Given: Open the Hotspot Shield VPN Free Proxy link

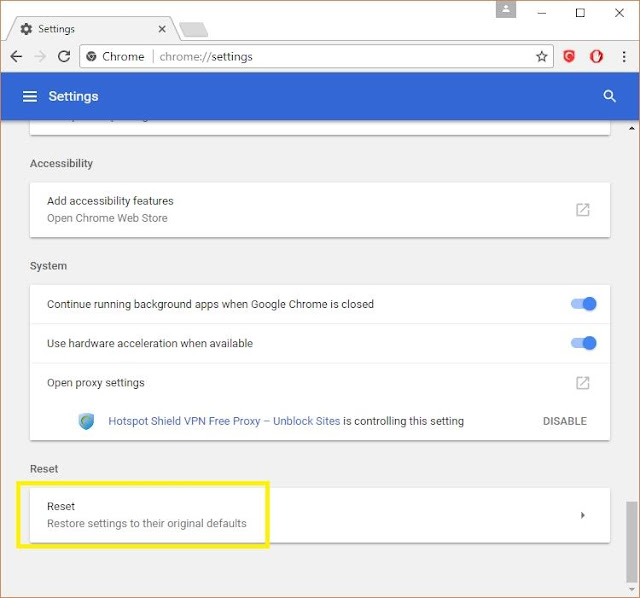Looking at the screenshot, I should click(x=224, y=421).
